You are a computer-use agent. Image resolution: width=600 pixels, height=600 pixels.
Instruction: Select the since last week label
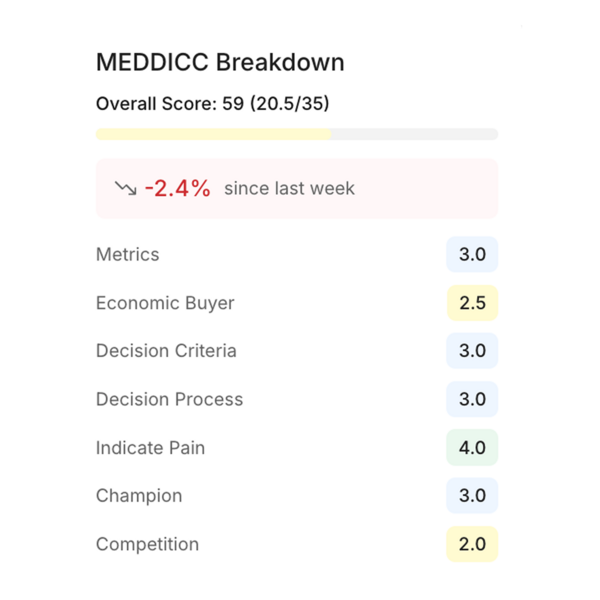pyautogui.click(x=289, y=188)
